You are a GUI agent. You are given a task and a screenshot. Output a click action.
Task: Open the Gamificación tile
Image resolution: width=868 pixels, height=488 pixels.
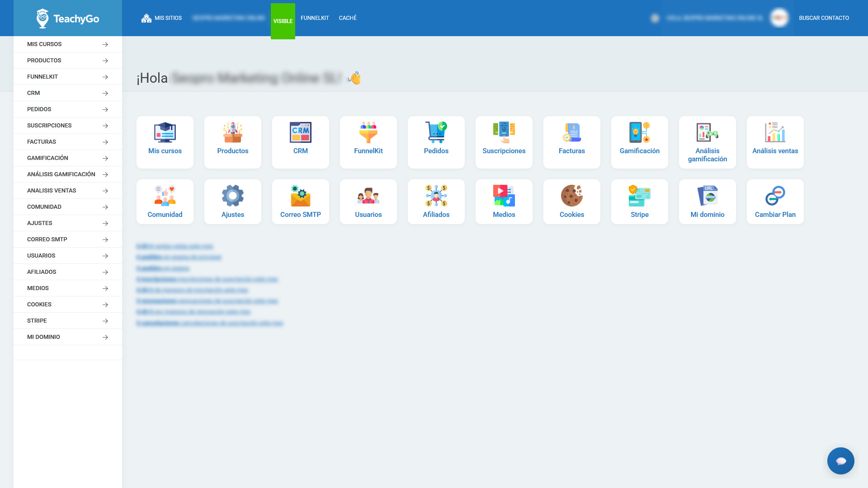click(640, 142)
